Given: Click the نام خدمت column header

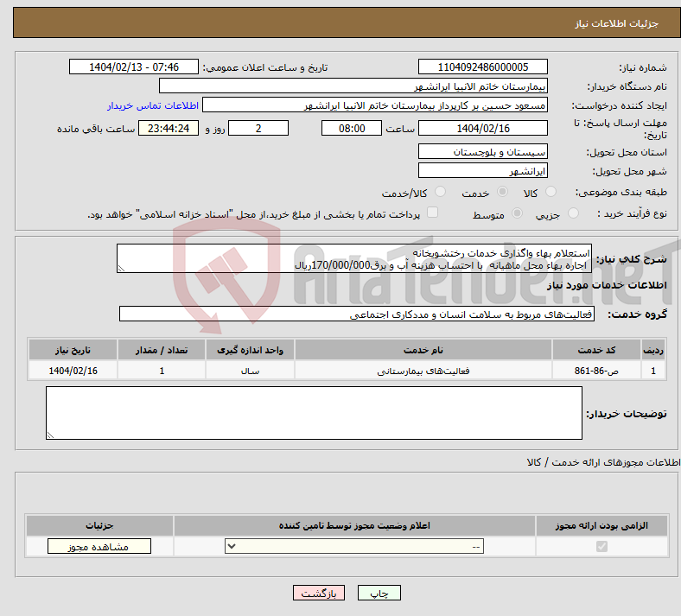Looking at the screenshot, I should coord(423,350).
